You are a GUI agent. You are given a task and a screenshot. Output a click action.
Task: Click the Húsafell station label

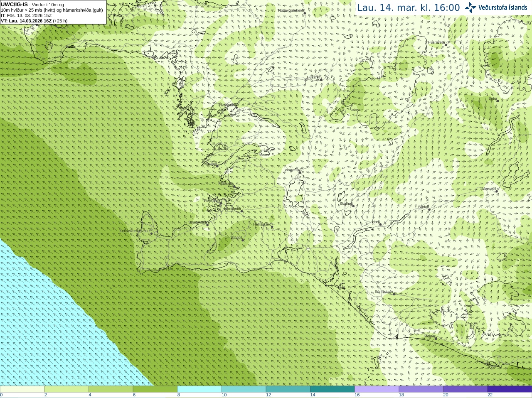tap(313, 77)
